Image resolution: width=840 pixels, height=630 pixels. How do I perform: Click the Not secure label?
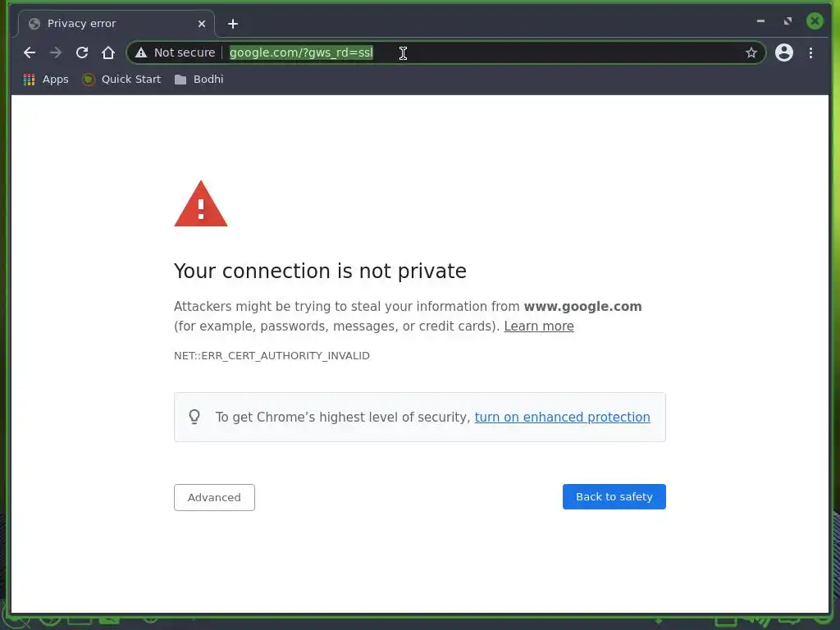click(185, 52)
